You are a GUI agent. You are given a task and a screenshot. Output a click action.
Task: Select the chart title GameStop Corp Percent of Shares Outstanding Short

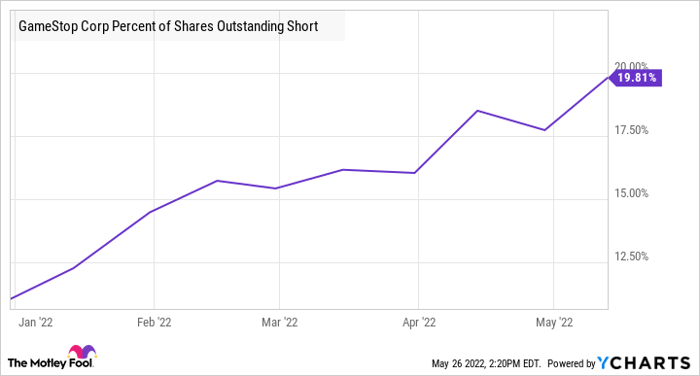168,26
